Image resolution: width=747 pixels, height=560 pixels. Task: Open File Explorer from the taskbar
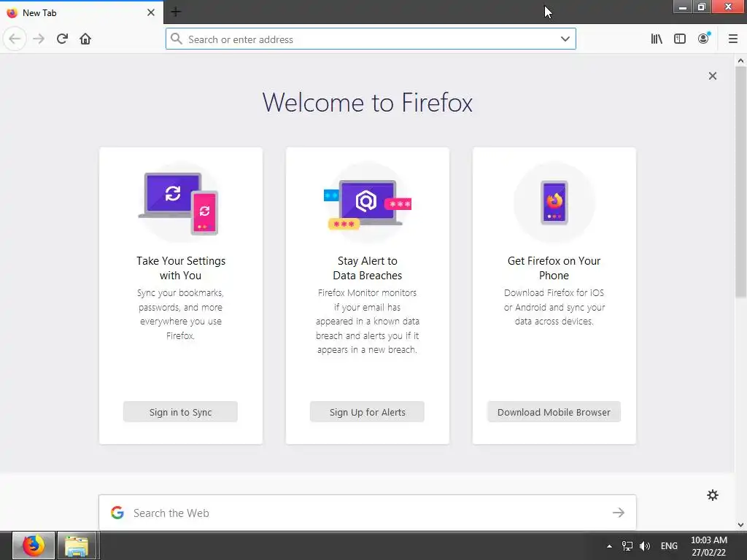pyautogui.click(x=77, y=545)
